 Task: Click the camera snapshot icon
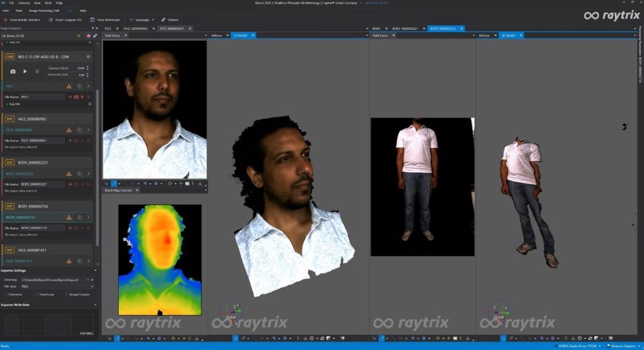[x=13, y=72]
